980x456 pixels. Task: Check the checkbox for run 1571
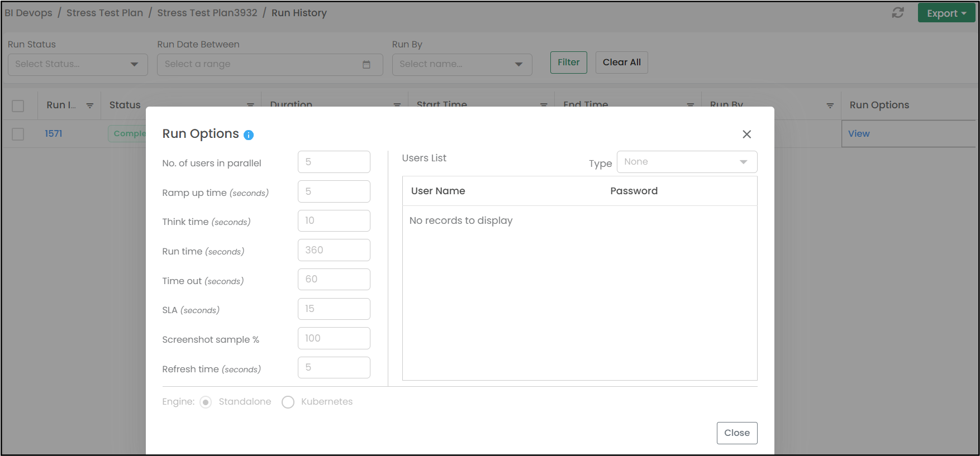tap(18, 134)
